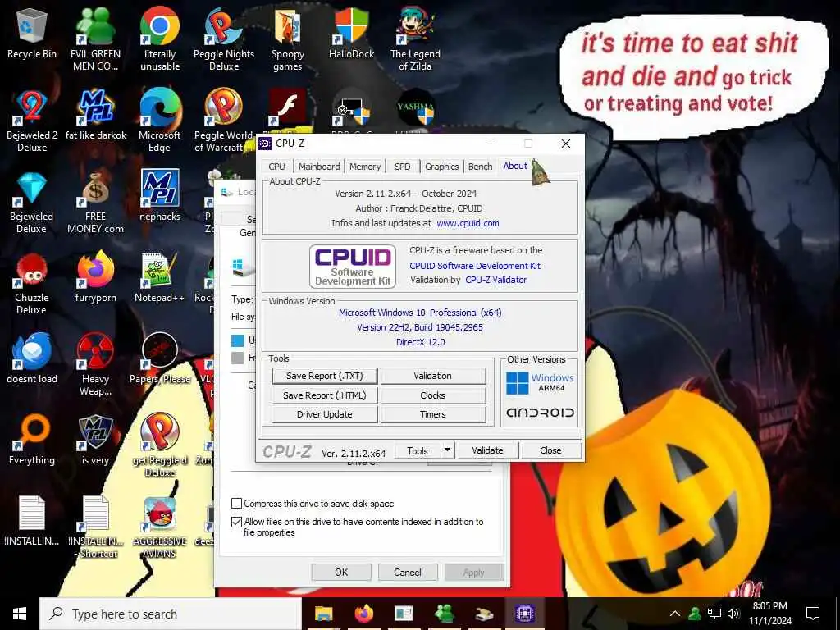Open Firefox from the taskbar
This screenshot has height=630, width=840.
363,614
